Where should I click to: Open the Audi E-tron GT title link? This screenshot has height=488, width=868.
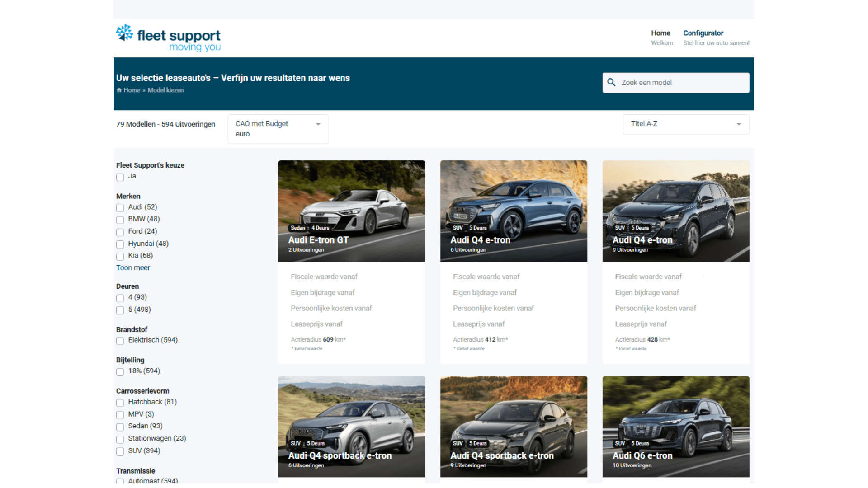coord(318,240)
